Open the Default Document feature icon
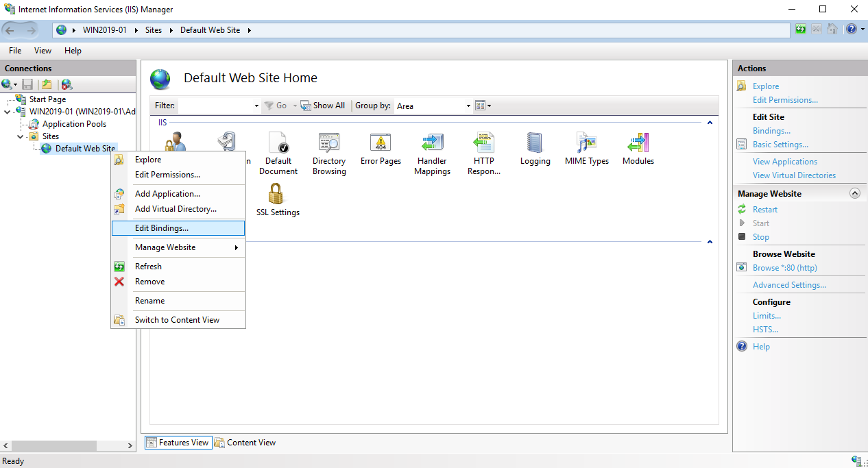Image resolution: width=868 pixels, height=468 pixels. tap(278, 143)
